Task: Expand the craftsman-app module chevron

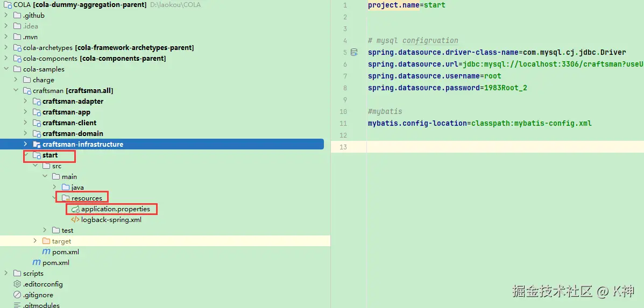Action: pyautogui.click(x=25, y=112)
